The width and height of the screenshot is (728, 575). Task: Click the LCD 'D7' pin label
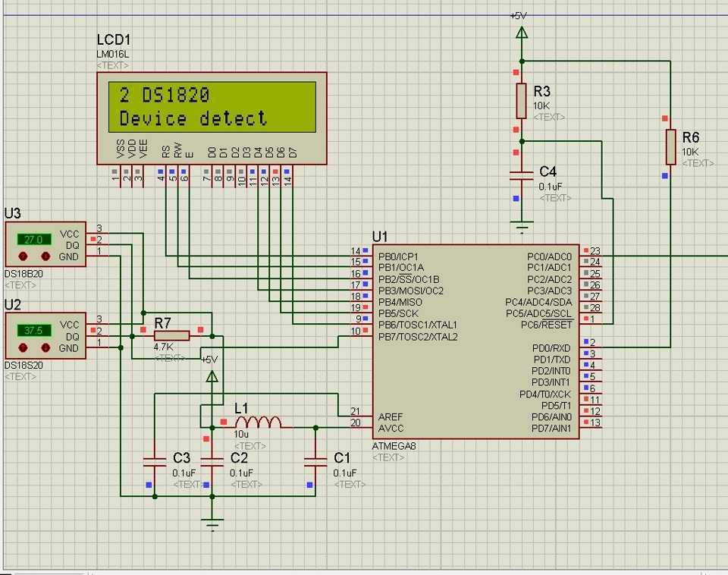pos(293,152)
